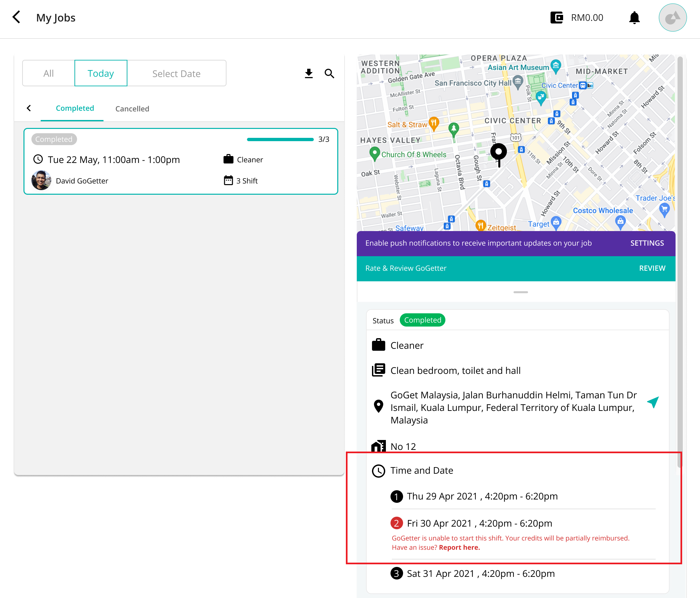The image size is (700, 598).
Task: Click the grey Completed badge on the job card
Action: pos(54,139)
